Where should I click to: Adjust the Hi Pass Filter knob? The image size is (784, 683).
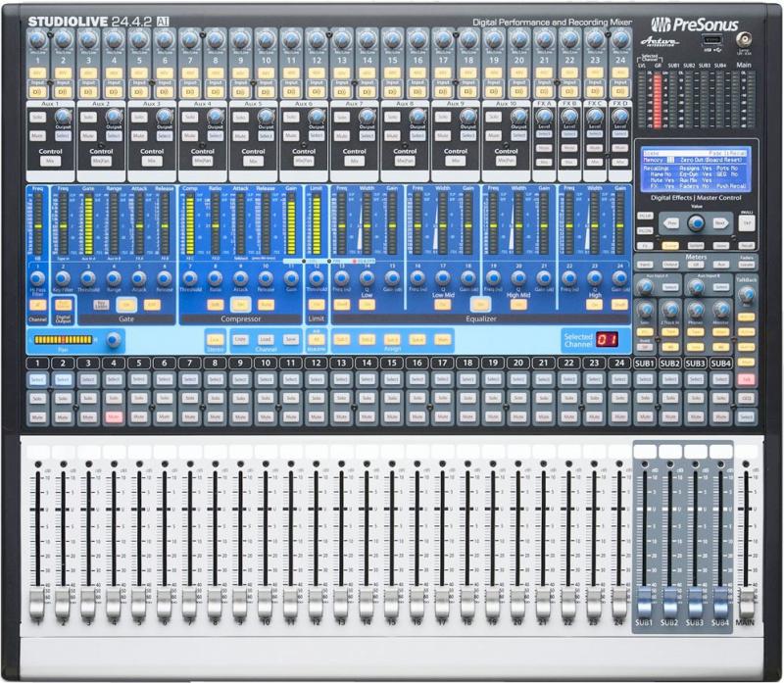click(37, 278)
